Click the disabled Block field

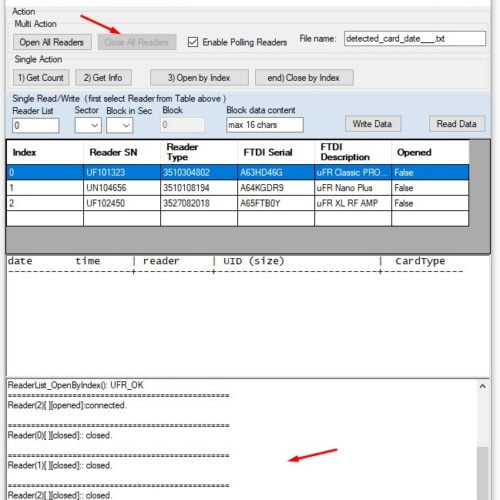pos(182,125)
